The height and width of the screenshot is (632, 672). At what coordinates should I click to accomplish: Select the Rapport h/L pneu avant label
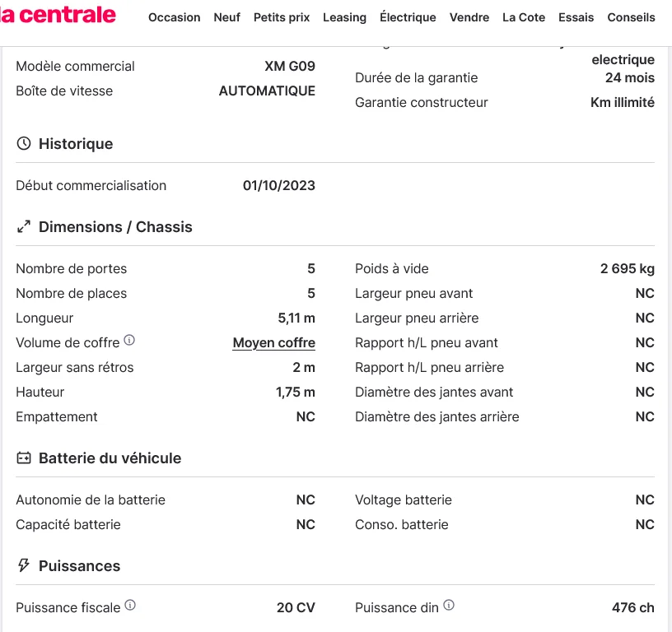point(427,343)
